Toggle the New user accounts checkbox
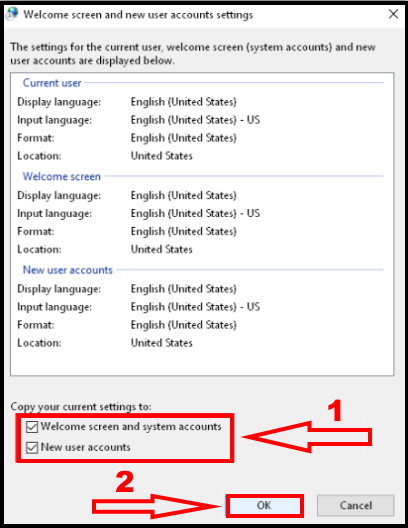This screenshot has height=528, width=408. coord(32,448)
